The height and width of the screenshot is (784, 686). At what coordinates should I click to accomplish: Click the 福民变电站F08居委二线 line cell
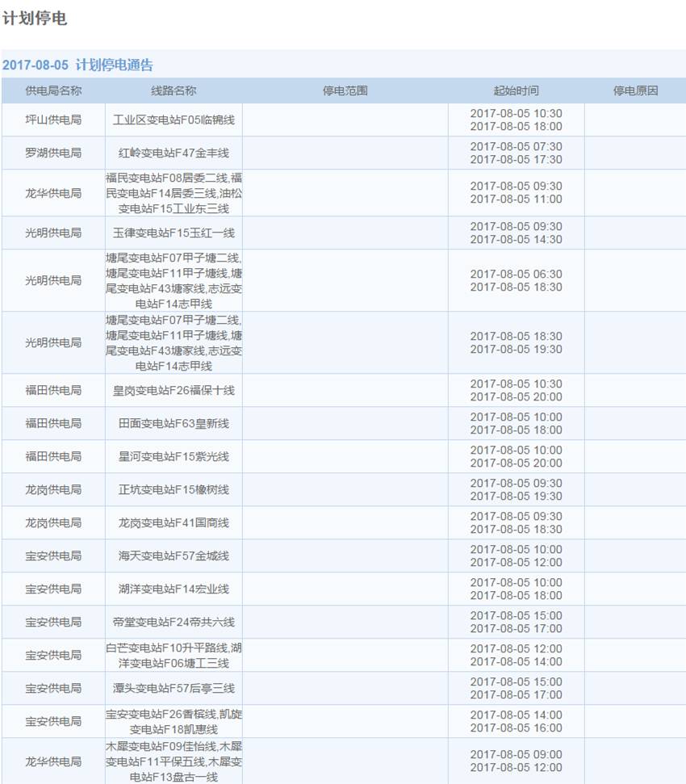click(174, 193)
